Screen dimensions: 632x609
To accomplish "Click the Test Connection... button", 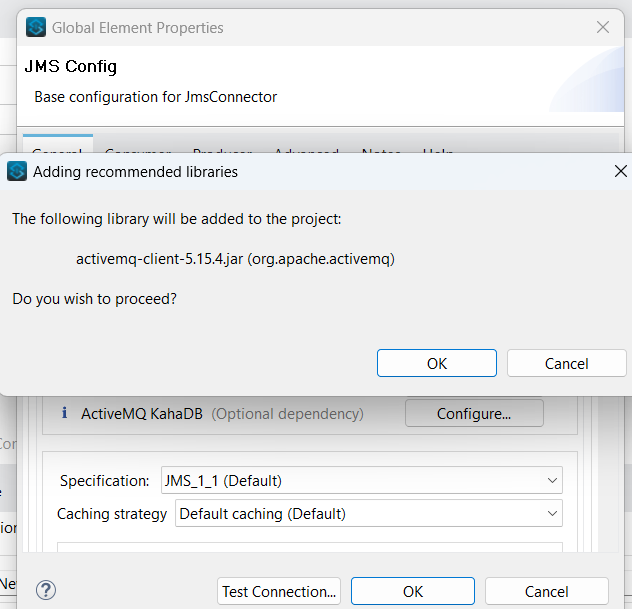I will [280, 591].
